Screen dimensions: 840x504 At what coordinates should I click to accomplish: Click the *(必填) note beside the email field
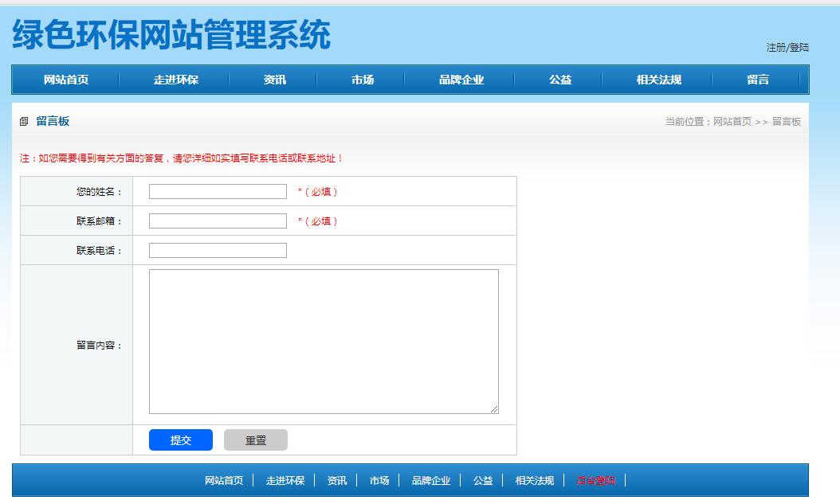(318, 221)
